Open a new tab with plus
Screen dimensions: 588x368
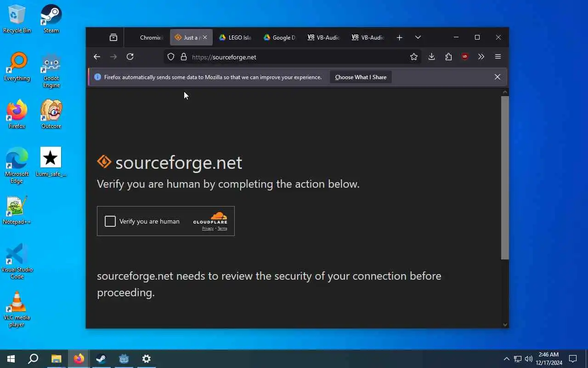400,38
